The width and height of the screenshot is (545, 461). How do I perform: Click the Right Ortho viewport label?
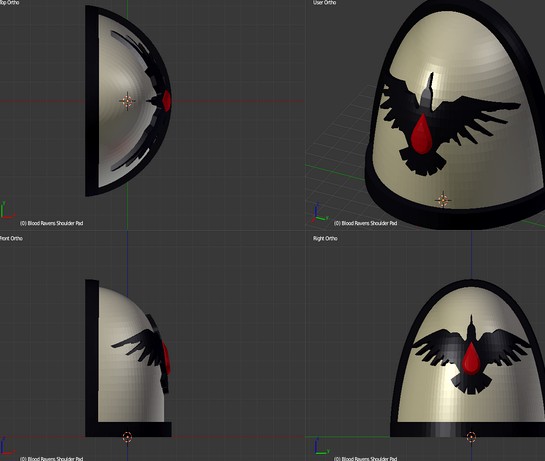(325, 238)
